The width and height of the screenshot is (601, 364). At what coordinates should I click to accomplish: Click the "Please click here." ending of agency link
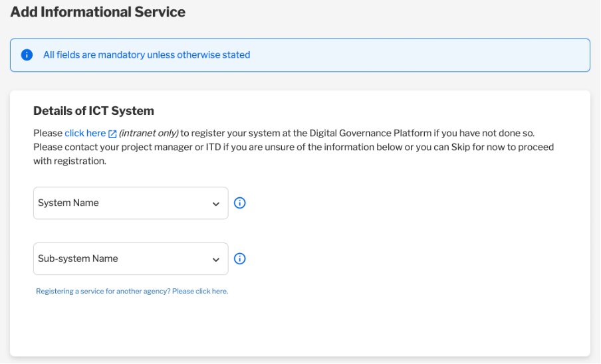coord(200,292)
